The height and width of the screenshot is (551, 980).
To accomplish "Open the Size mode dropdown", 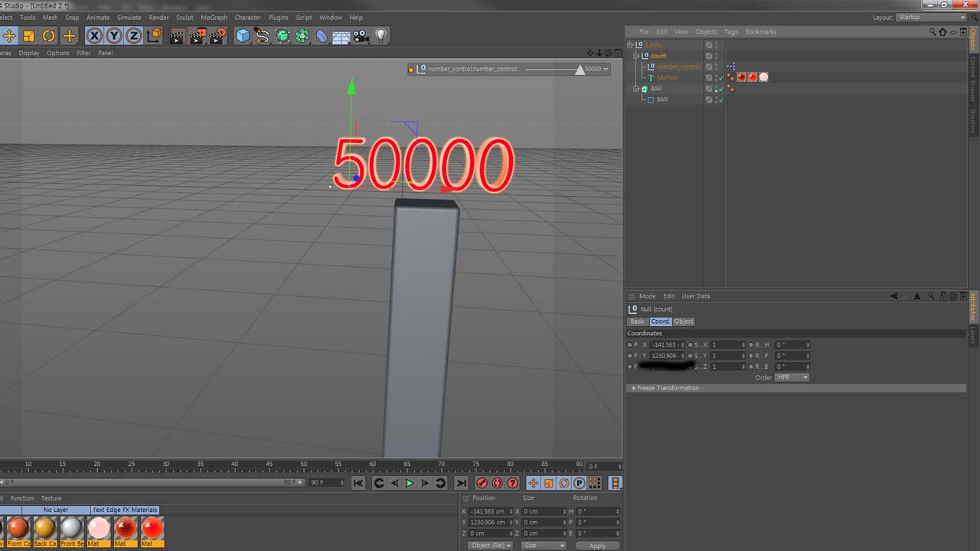I will (543, 546).
